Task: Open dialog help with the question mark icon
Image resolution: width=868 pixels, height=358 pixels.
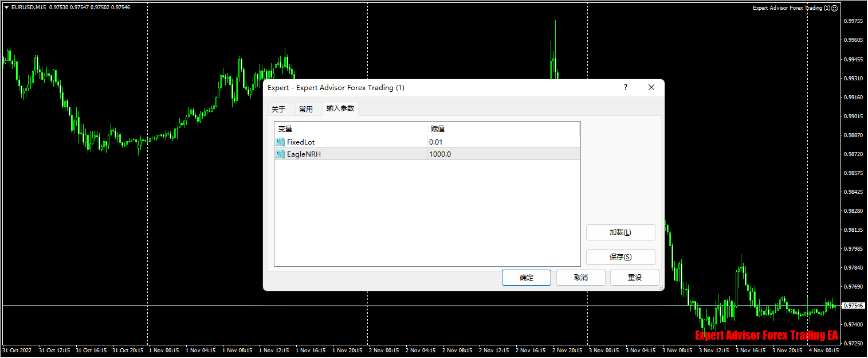Action: 625,87
